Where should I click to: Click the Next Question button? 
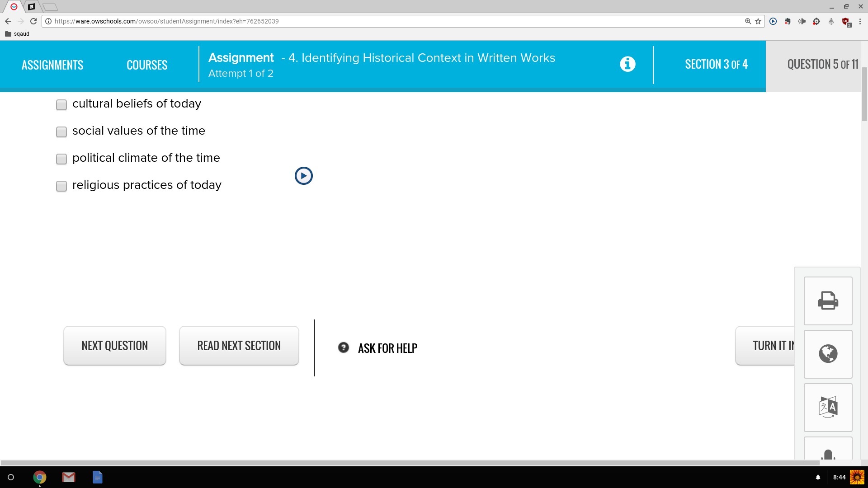point(115,346)
